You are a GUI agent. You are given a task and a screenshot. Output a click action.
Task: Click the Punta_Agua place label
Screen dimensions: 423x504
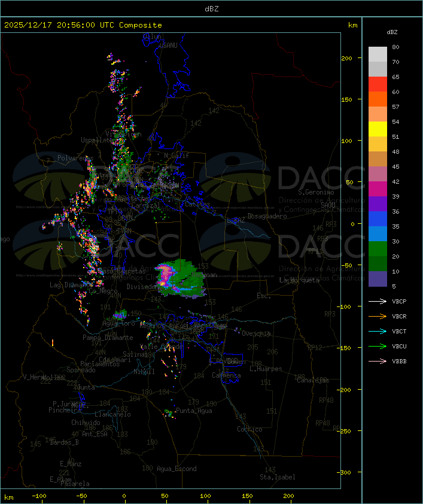[194, 411]
